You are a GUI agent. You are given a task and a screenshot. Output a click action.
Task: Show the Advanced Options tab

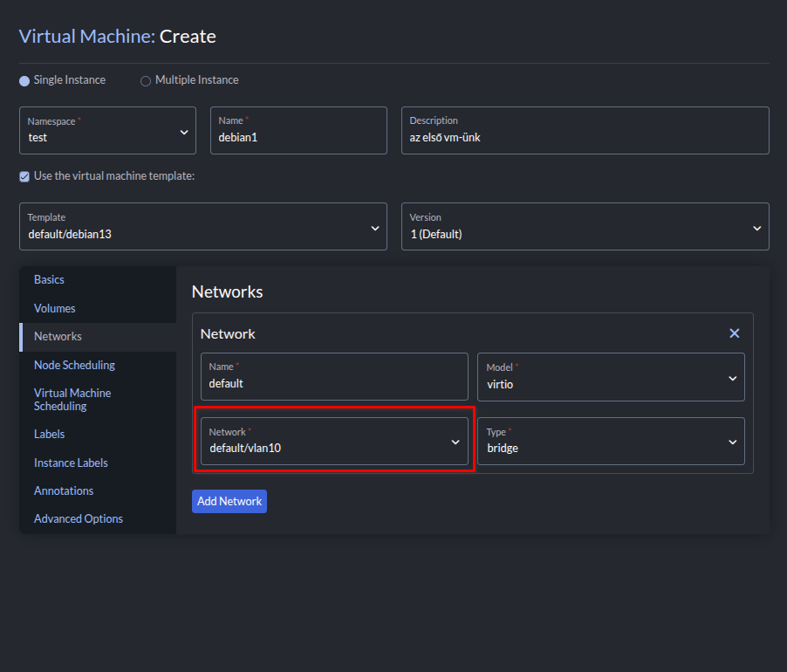coord(79,518)
